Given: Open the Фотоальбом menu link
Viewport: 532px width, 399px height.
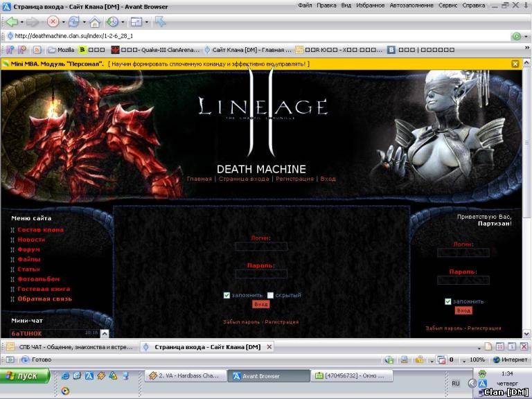Looking at the screenshot, I should 38,279.
